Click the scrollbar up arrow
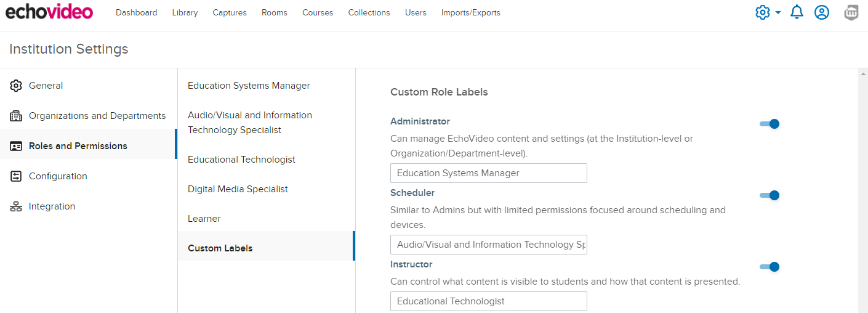 click(x=862, y=73)
